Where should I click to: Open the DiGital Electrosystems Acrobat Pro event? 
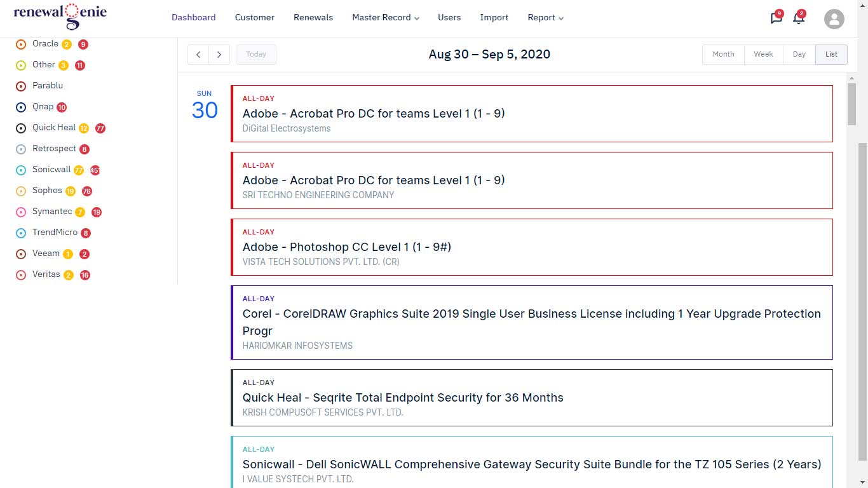532,114
